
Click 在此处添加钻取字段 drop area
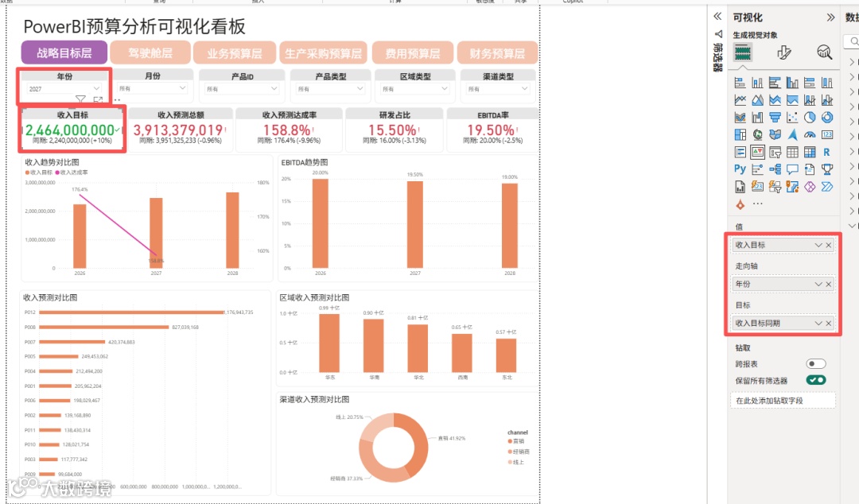tap(783, 401)
